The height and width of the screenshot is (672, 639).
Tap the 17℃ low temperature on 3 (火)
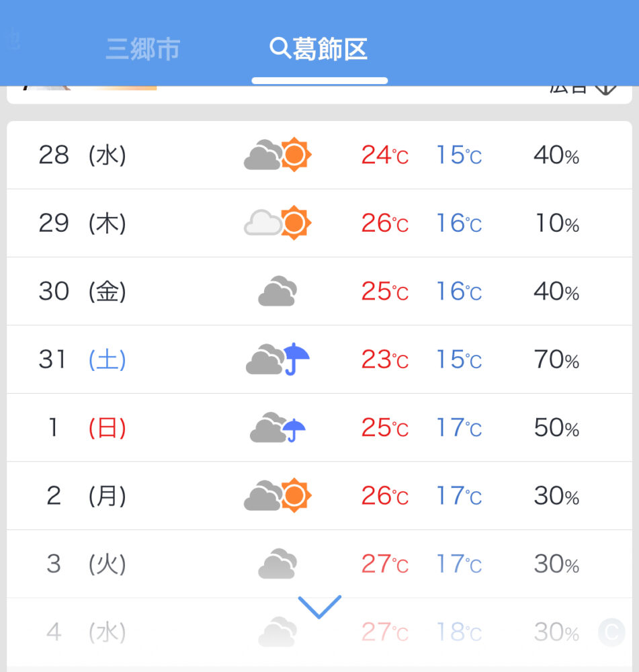coord(459,564)
